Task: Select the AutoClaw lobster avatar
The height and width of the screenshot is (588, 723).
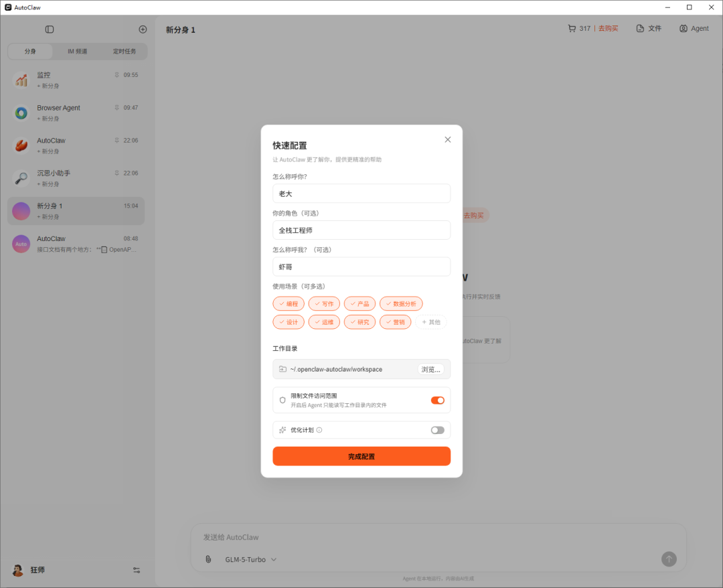Action: [x=21, y=146]
